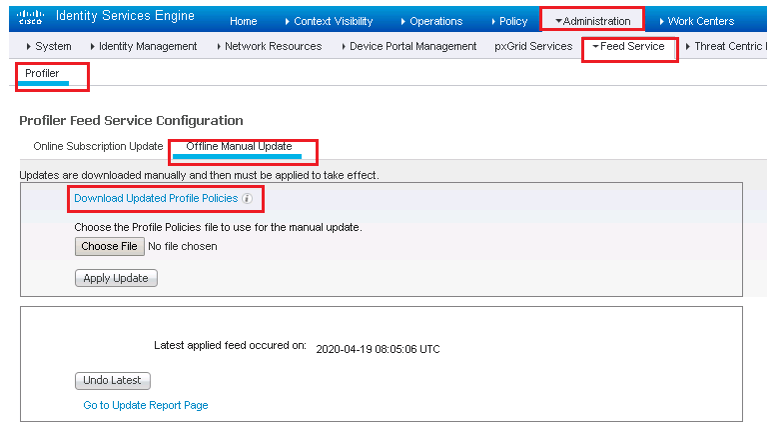This screenshot has width=783, height=434.
Task: Click the Apply Update button
Action: [116, 278]
